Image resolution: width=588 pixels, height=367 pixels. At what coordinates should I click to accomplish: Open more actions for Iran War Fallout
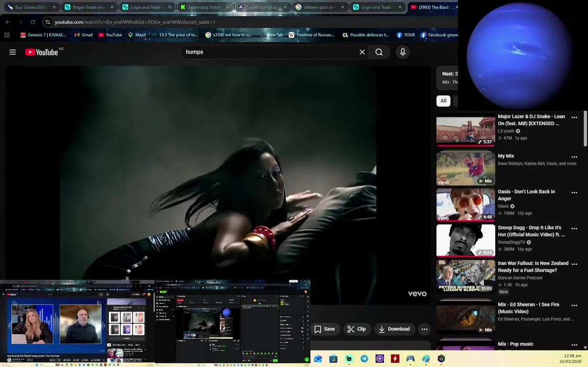(574, 264)
